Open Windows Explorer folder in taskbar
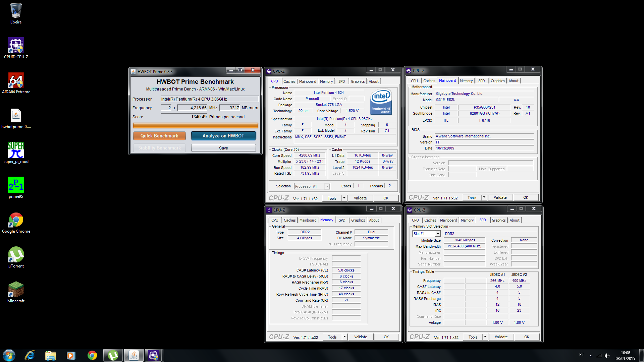The width and height of the screenshot is (644, 362). 50,355
